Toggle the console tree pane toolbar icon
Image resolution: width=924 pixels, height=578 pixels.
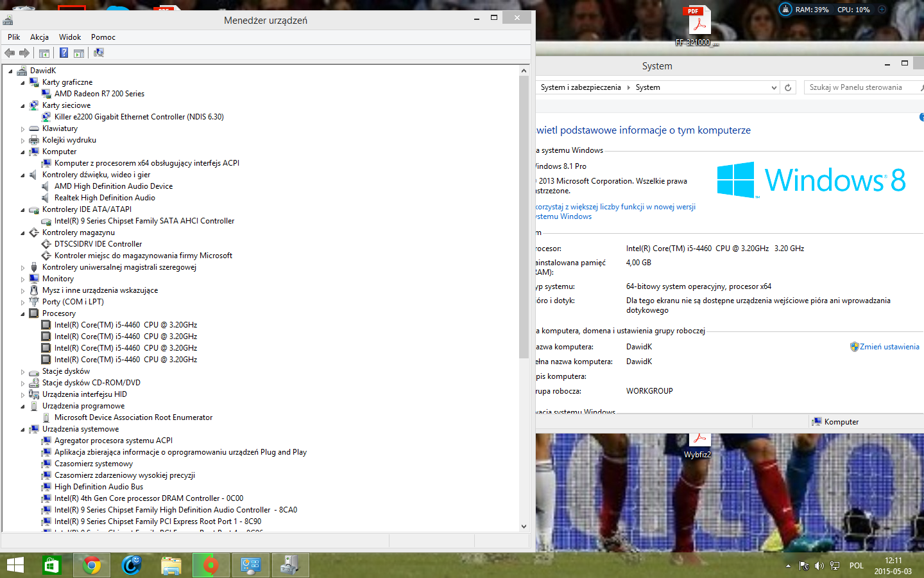pyautogui.click(x=44, y=53)
